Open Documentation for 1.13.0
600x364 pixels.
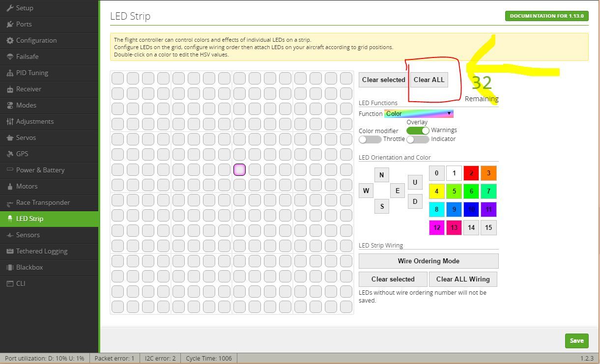[547, 16]
